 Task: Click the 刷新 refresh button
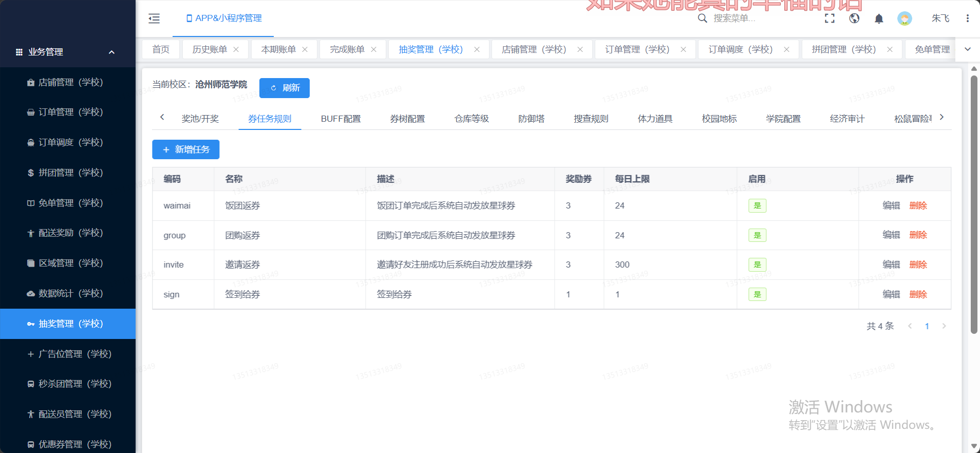[285, 88]
